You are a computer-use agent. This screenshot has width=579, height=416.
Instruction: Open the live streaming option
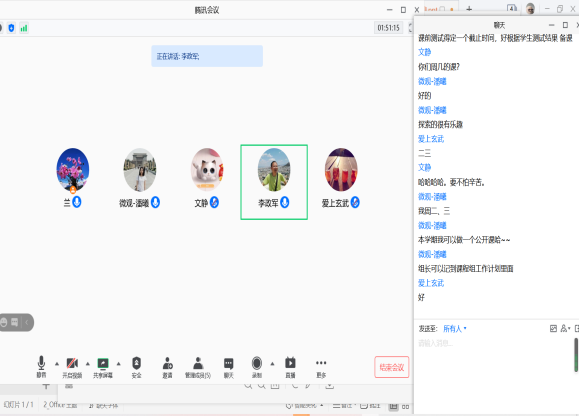290,367
